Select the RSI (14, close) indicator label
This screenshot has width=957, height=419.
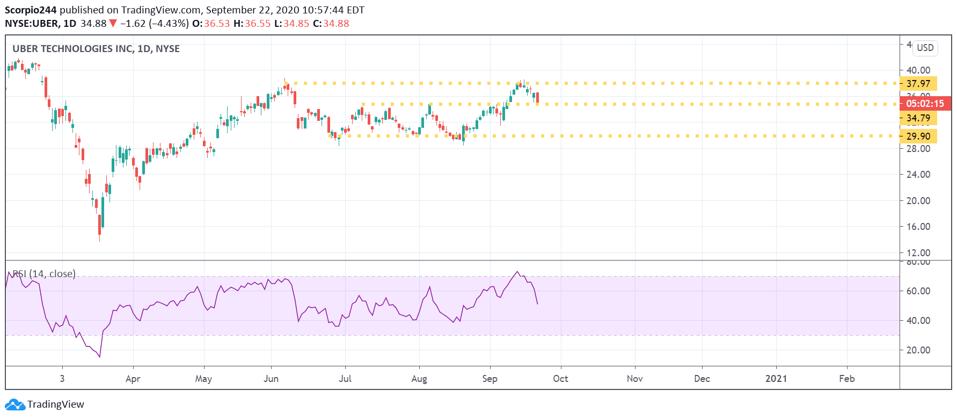coord(47,272)
